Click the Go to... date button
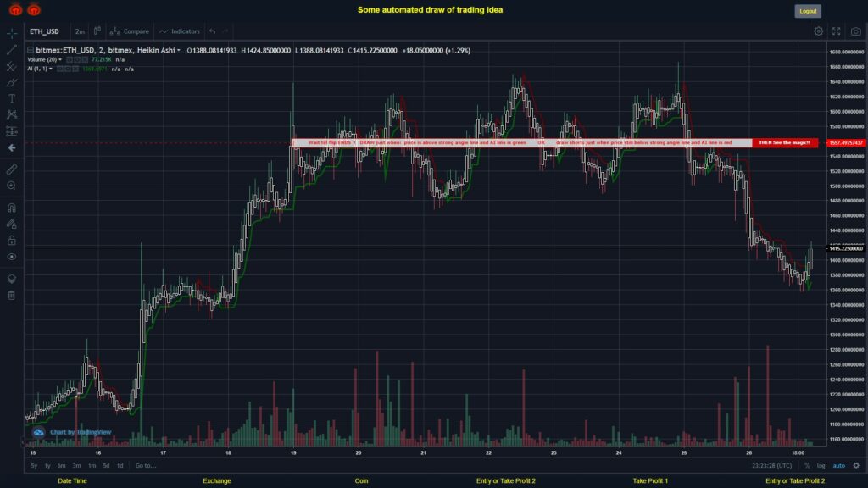Viewport: 868px width, 488px height. (146, 466)
